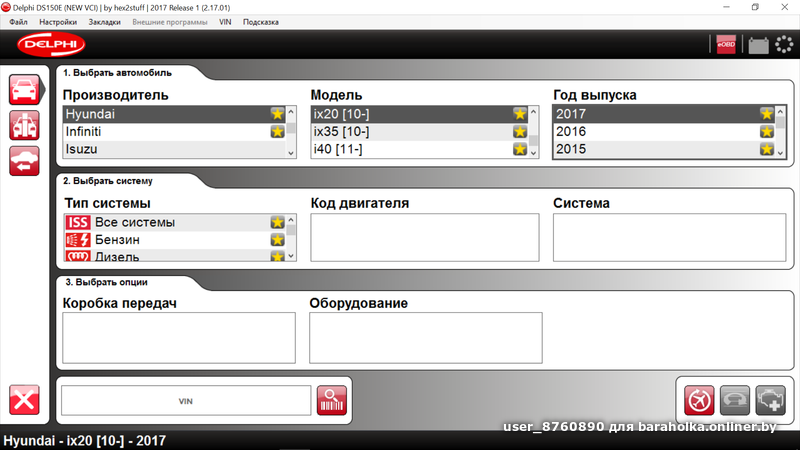Viewport: 800px width, 450px height.
Task: Toggle favorite star for Бензин
Action: 277,240
